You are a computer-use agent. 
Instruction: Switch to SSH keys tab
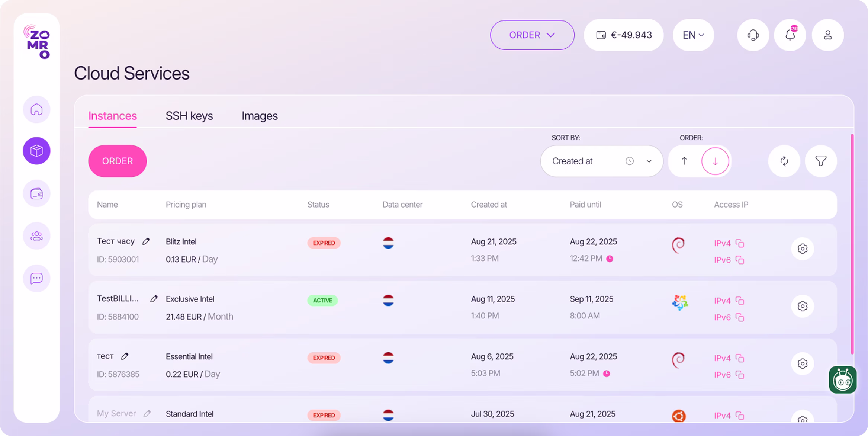point(189,116)
